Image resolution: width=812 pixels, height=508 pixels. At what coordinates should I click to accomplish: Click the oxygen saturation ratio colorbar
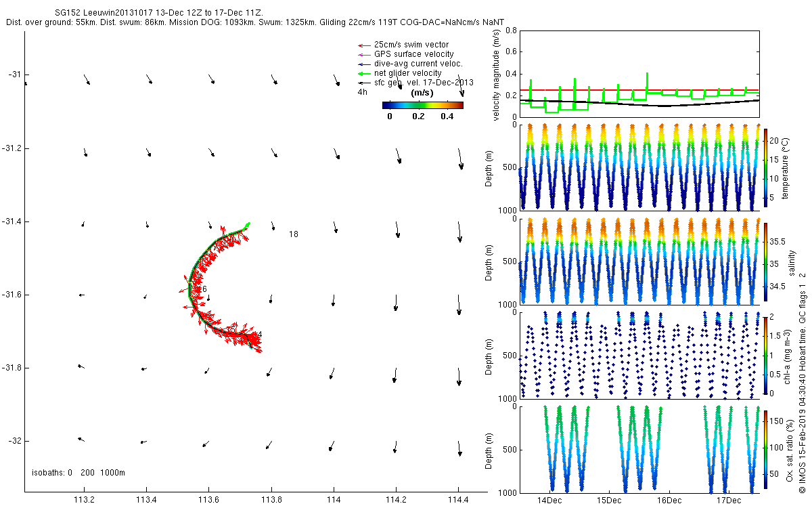(766, 449)
